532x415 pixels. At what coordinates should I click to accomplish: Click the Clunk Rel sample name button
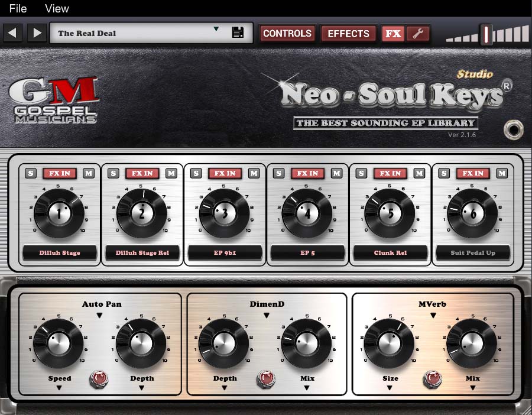coord(390,253)
